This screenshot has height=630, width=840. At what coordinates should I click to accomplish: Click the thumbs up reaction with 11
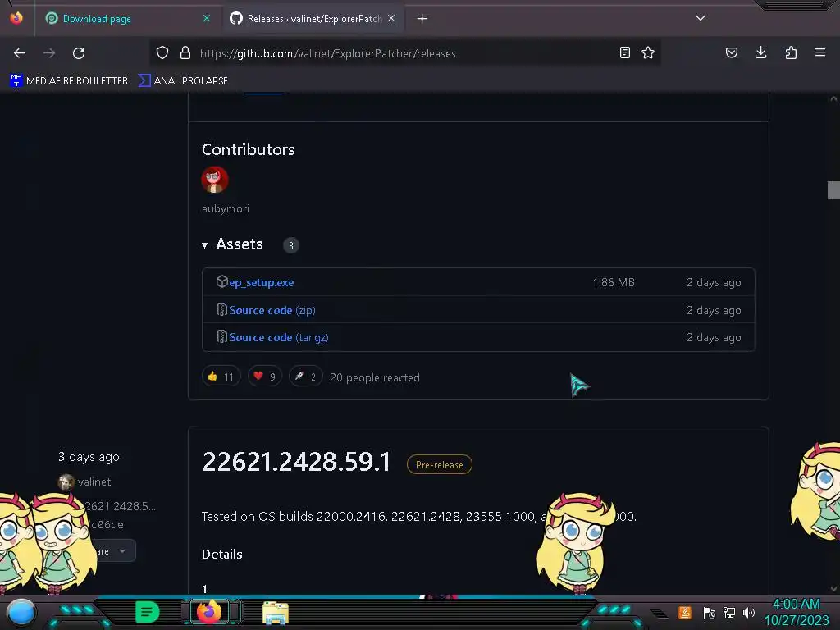click(221, 377)
